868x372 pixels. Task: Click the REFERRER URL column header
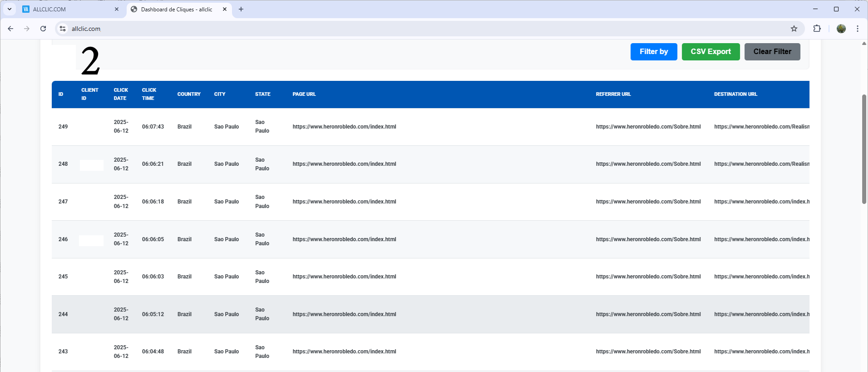[x=613, y=94]
